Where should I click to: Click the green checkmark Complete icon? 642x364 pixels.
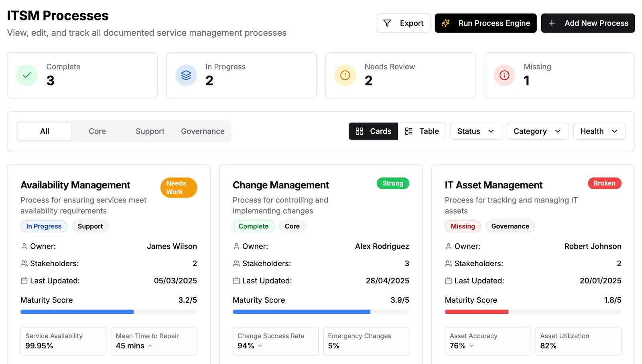click(x=27, y=75)
